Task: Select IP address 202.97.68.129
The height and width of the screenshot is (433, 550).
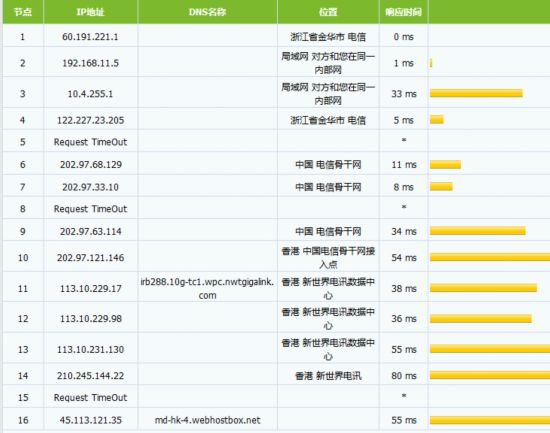Action: [91, 165]
